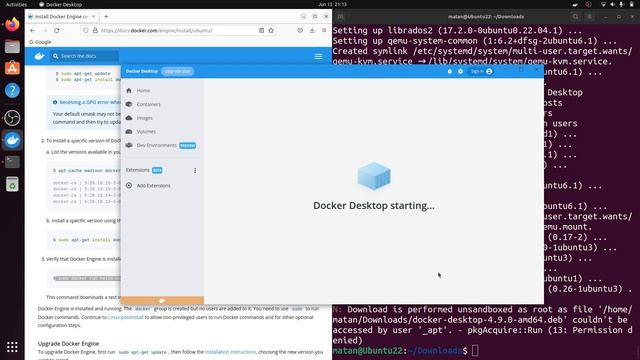Viewport: 640px width, 360px height.
Task: Click Docker Desktop icon in dock
Action: (12, 140)
